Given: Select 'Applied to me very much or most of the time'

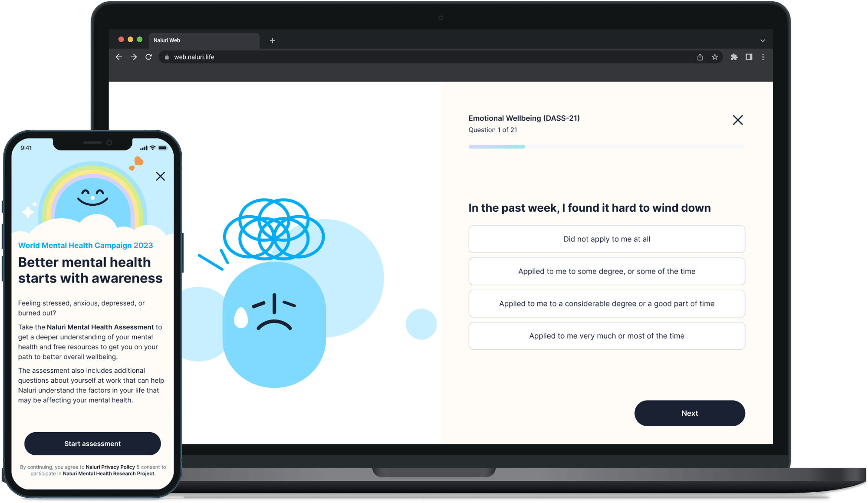Looking at the screenshot, I should (x=607, y=335).
